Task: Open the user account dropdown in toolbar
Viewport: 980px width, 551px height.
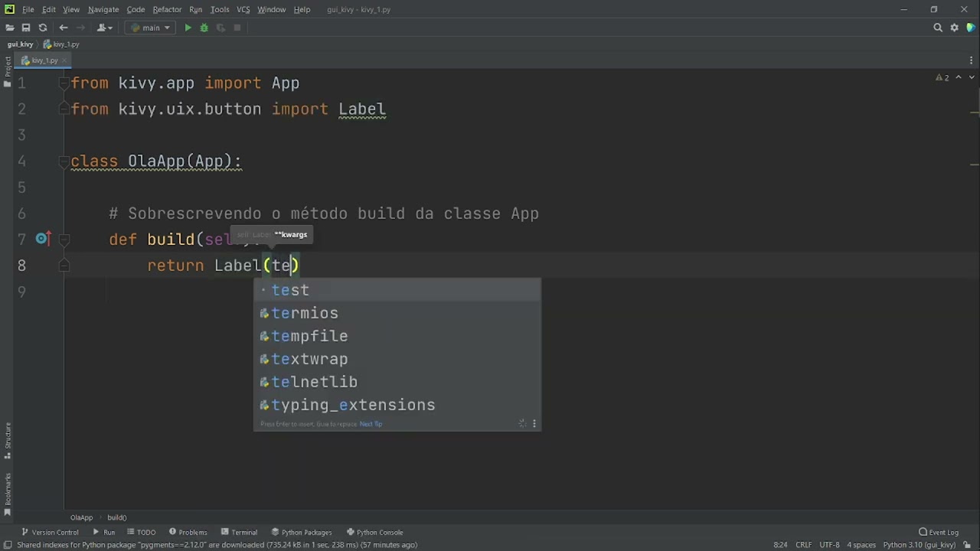Action: click(x=105, y=28)
